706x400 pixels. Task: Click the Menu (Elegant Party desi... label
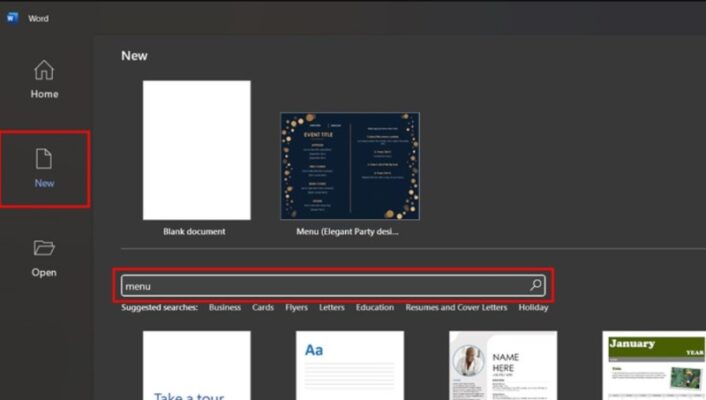pos(347,232)
